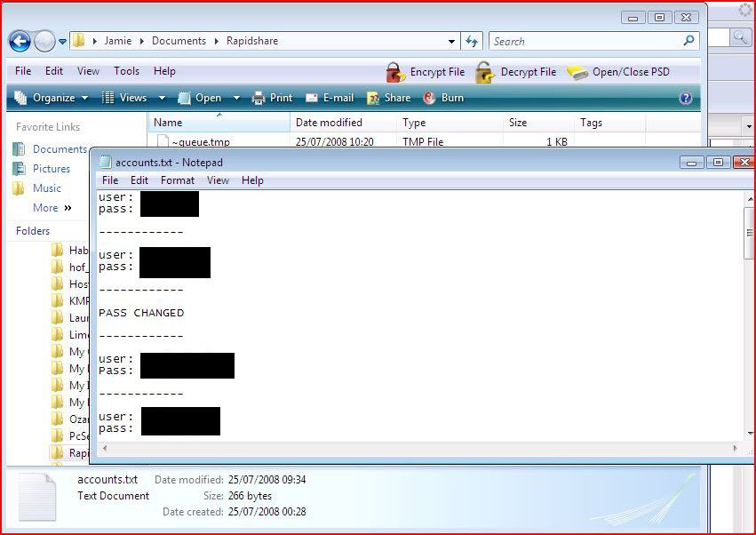The width and height of the screenshot is (756, 535).
Task: Click the Burn disc icon
Action: coord(430,98)
